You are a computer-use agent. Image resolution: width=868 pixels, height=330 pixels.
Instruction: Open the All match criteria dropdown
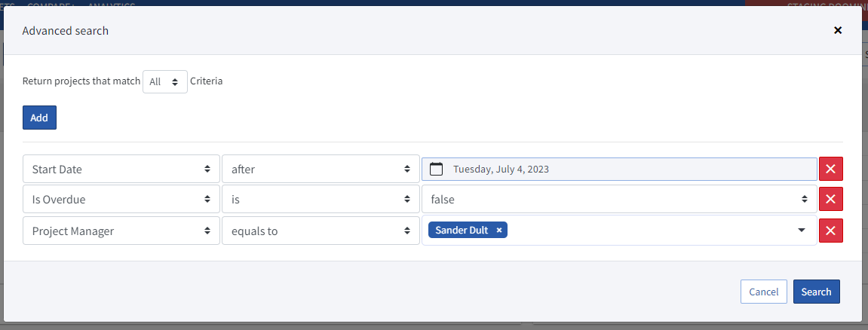[x=164, y=82]
